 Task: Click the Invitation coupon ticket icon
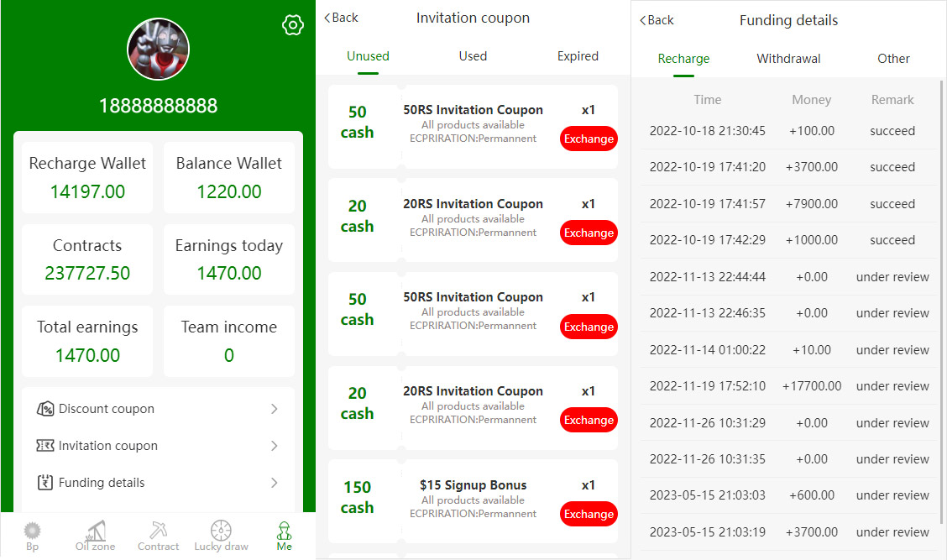click(45, 446)
